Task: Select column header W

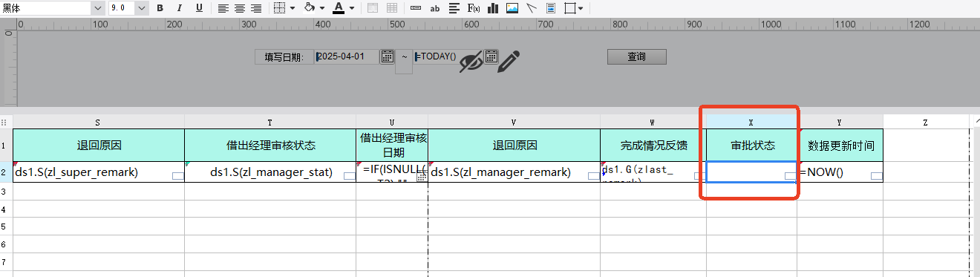Action: pos(653,122)
